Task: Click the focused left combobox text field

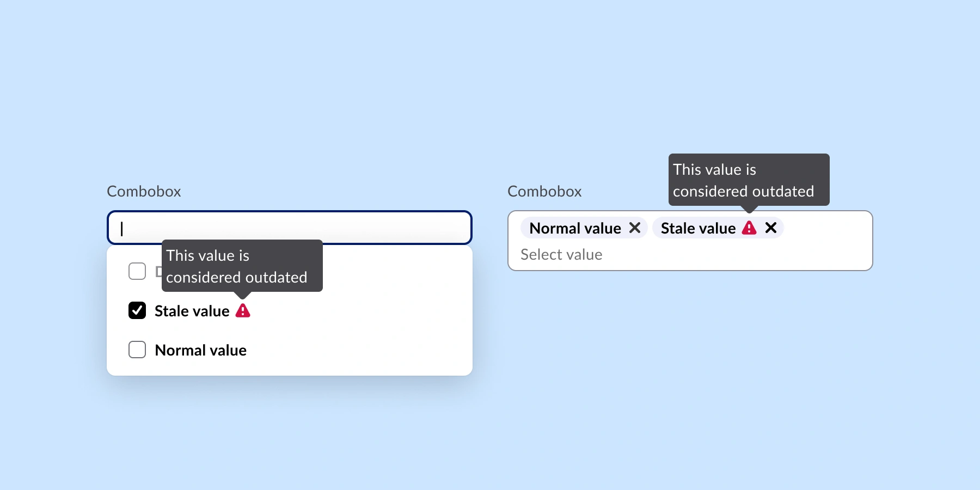Action: [290, 228]
